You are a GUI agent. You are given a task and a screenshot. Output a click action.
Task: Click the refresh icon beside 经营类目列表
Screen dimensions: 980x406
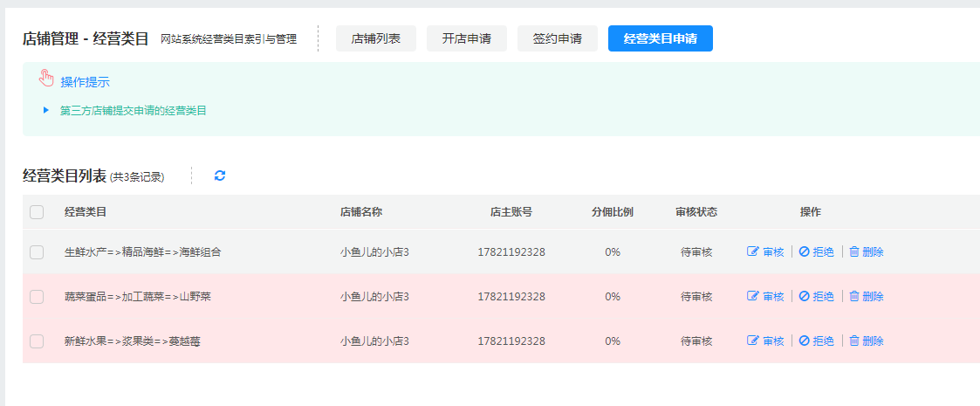click(220, 175)
